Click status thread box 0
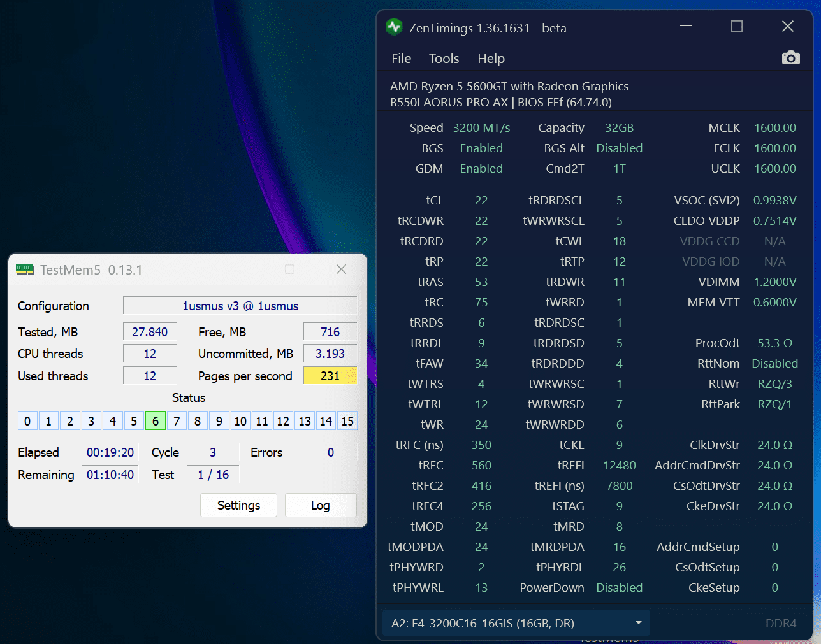821x644 pixels. click(x=27, y=421)
